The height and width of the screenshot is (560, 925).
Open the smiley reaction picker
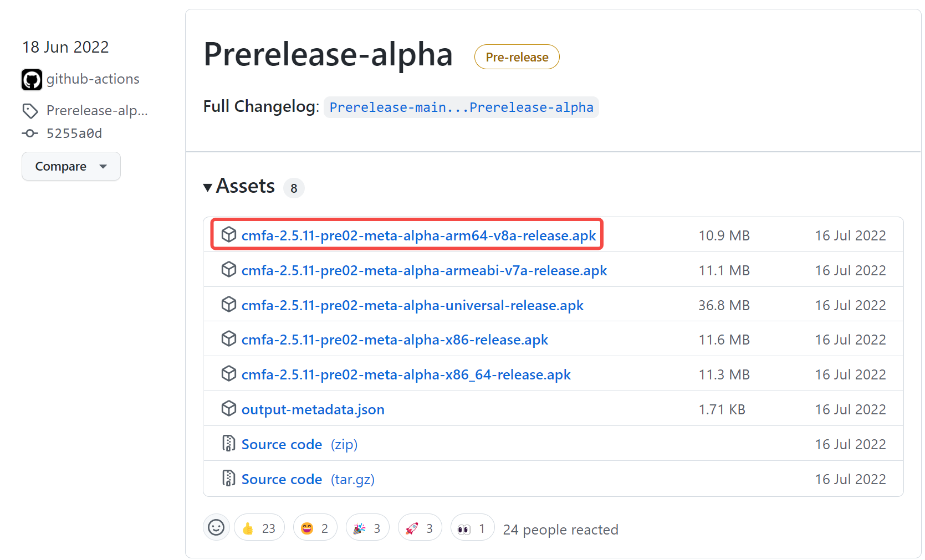[x=216, y=528]
